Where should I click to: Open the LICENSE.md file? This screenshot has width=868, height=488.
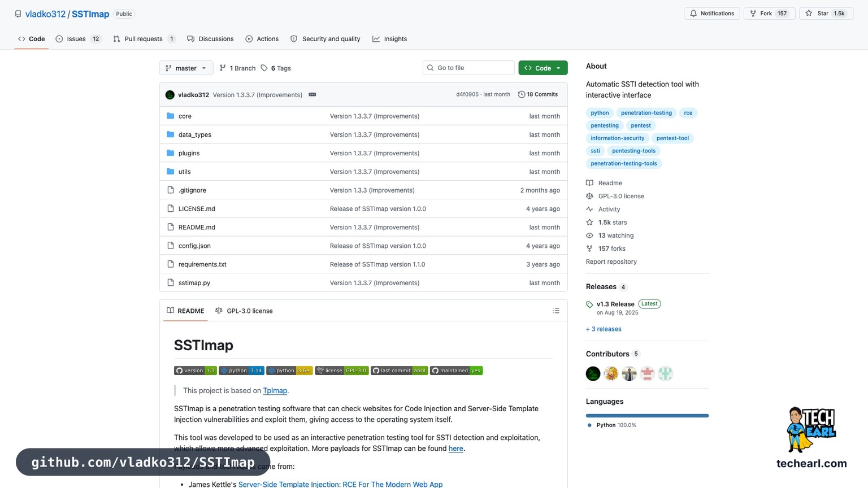pyautogui.click(x=197, y=209)
